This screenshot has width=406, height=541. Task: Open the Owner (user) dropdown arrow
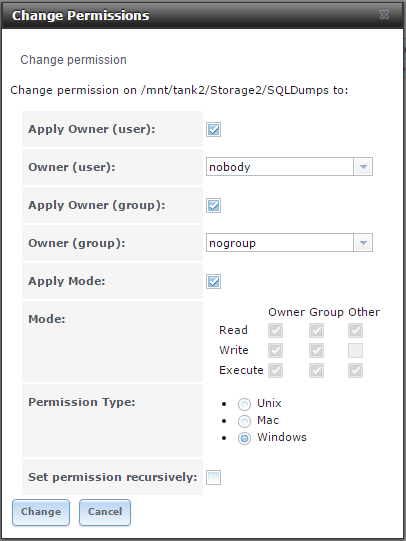(363, 167)
